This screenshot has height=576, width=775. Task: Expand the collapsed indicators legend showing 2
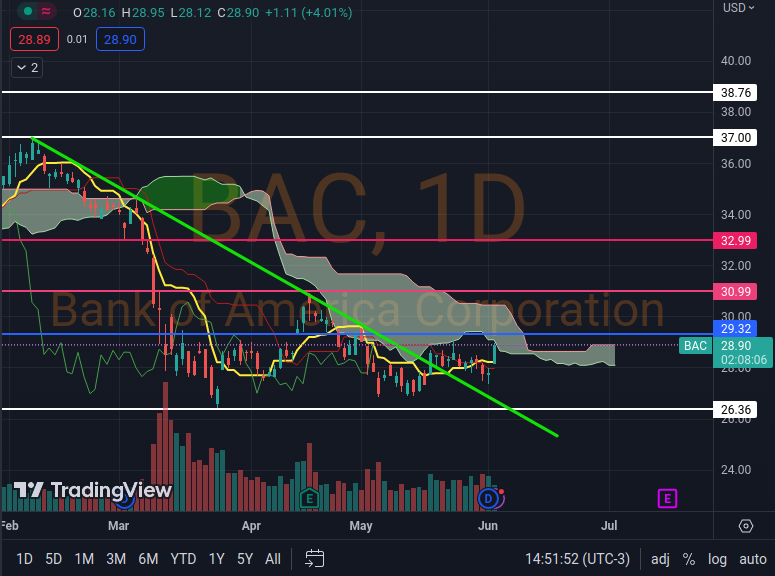[x=27, y=68]
